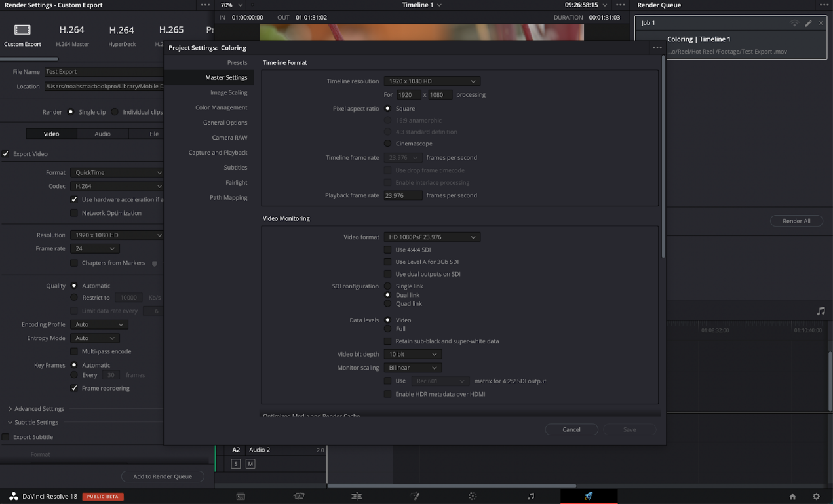Image resolution: width=833 pixels, height=504 pixels.
Task: Check the Multi-pass encode option
Action: click(74, 351)
